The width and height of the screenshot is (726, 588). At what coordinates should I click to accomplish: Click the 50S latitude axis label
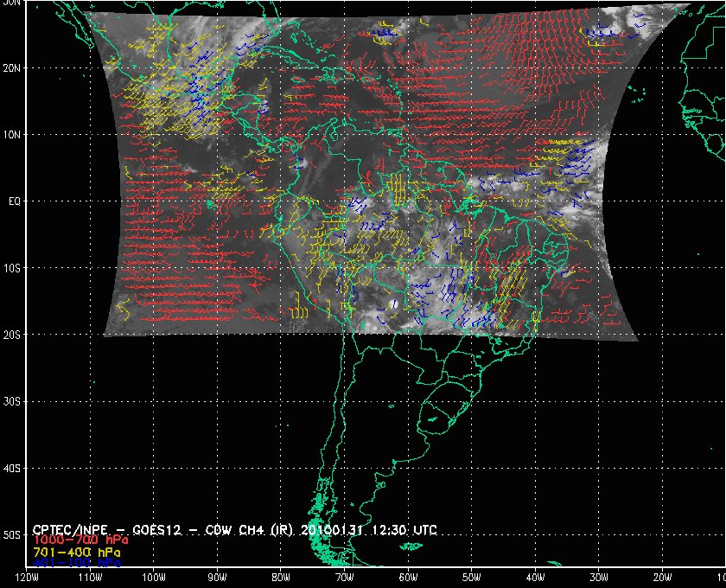point(11,535)
